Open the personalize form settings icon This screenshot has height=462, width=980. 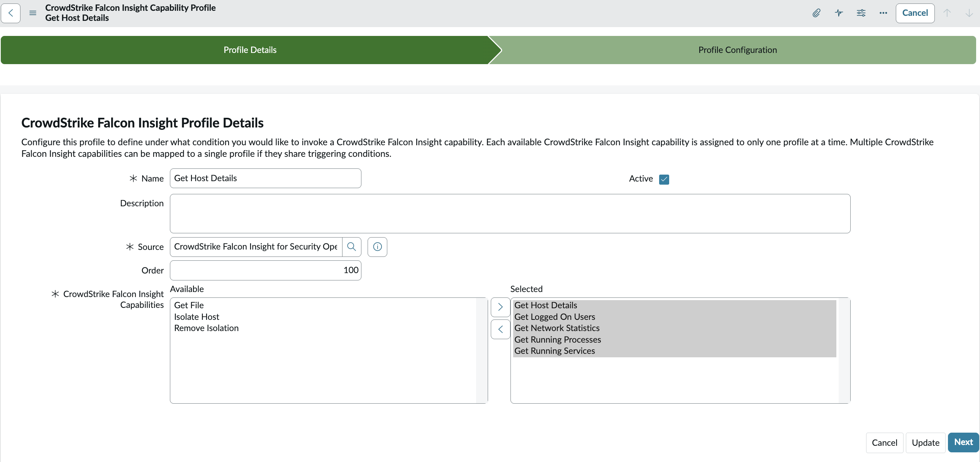tap(861, 13)
